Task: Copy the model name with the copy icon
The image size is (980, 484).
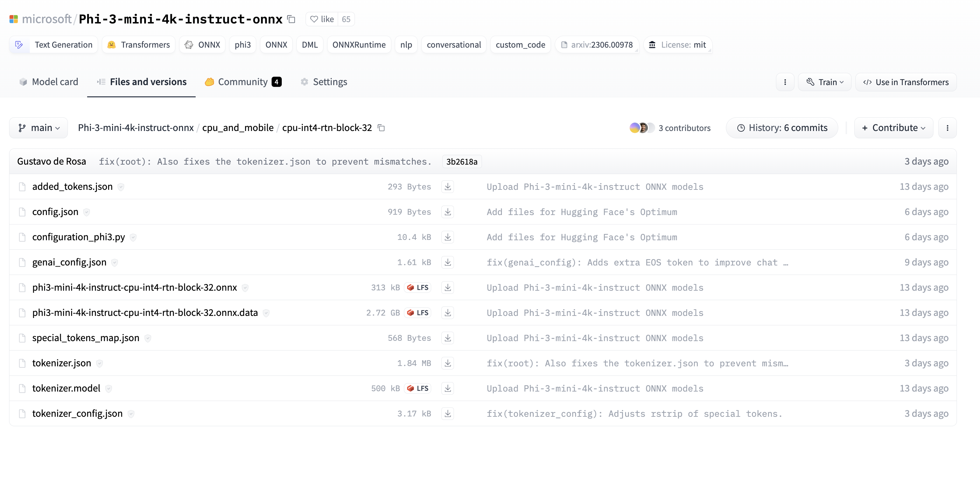Action: [292, 19]
